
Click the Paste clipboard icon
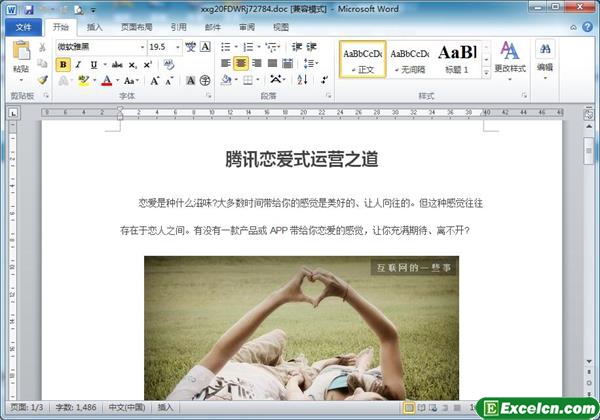(21, 50)
